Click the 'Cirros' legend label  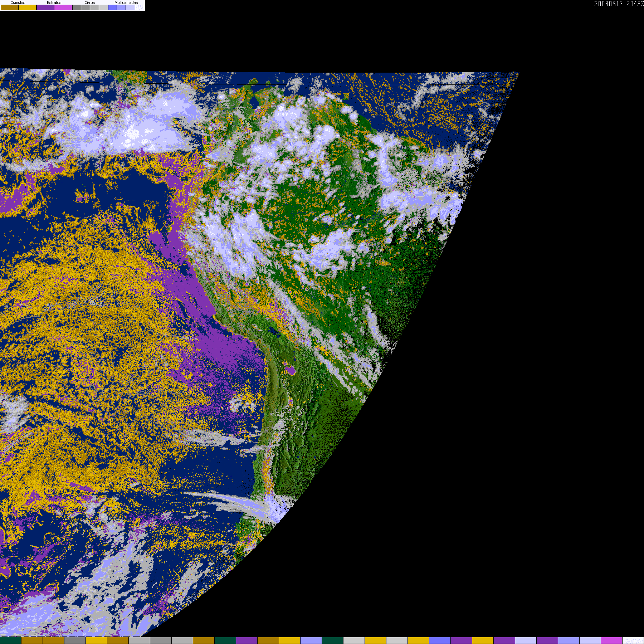(x=90, y=3)
